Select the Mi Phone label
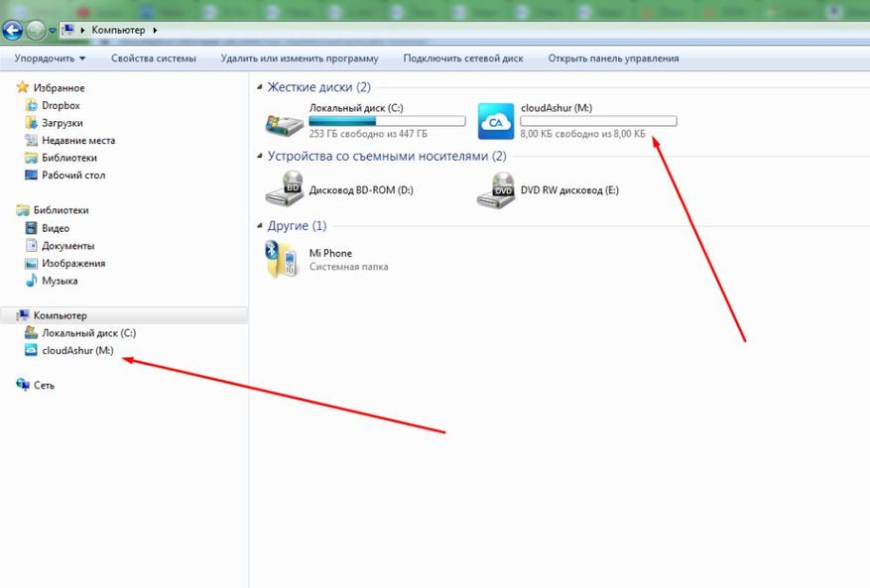Screen dimensions: 870x588 coord(330,253)
